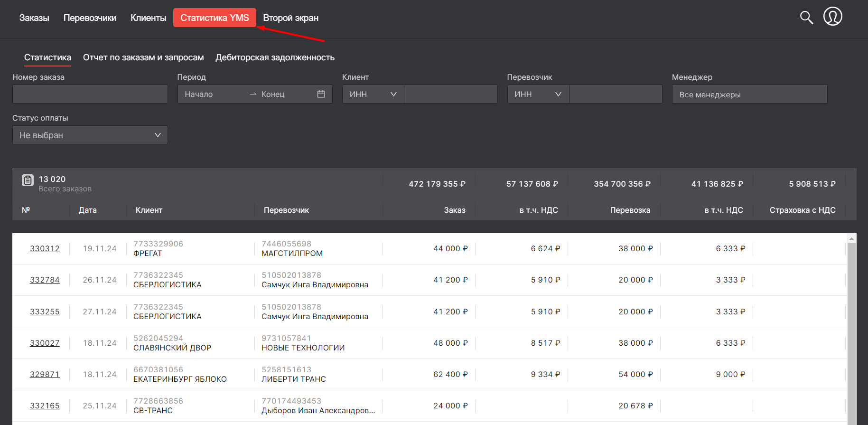Click client СВ-ТРАНС
Screen dimensions: 868x425
(153, 411)
